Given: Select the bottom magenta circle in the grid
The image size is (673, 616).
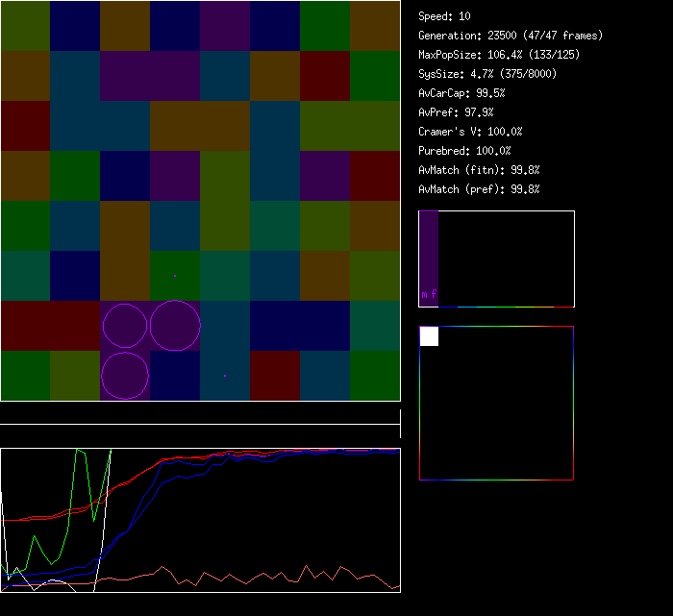Looking at the screenshot, I should tap(125, 375).
